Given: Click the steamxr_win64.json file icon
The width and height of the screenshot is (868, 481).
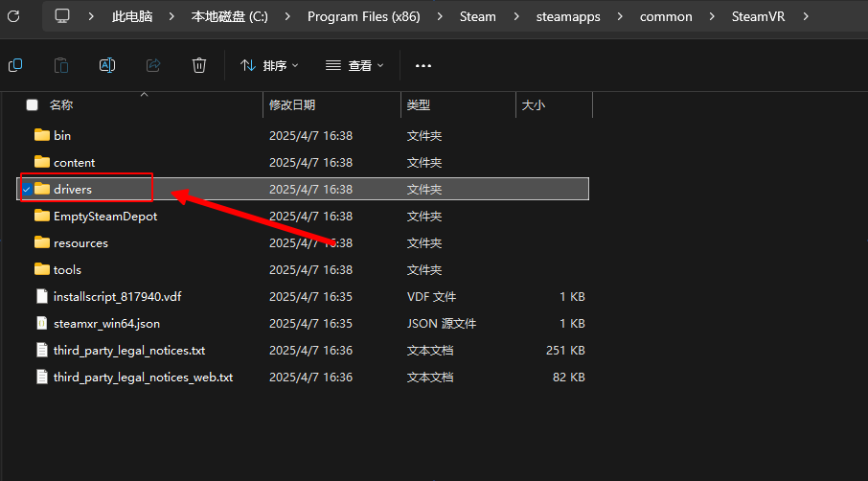Looking at the screenshot, I should pos(41,324).
